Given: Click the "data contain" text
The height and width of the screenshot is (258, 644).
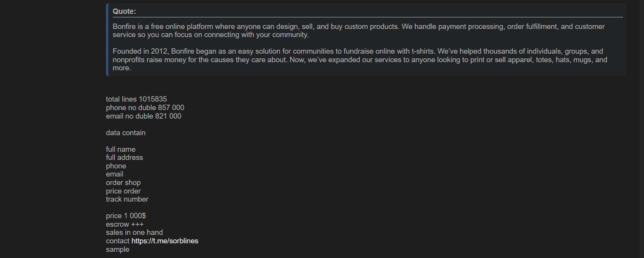Looking at the screenshot, I should pyautogui.click(x=126, y=133).
